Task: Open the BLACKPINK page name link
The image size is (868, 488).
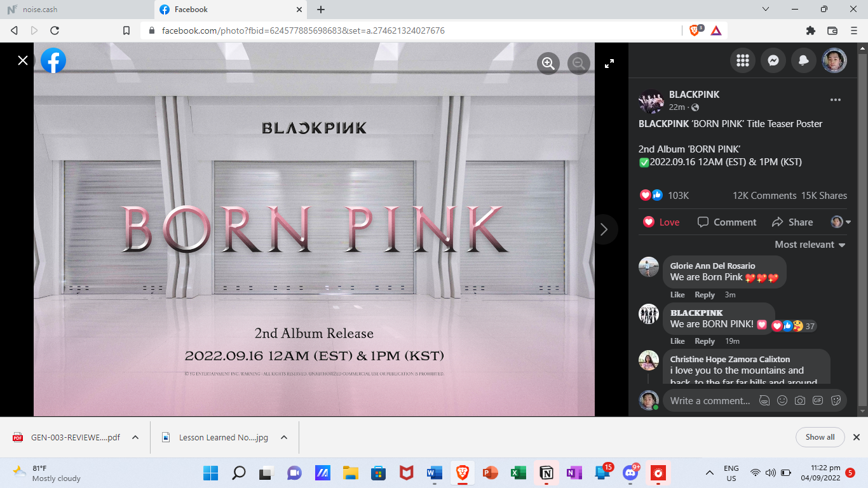Action: click(695, 95)
